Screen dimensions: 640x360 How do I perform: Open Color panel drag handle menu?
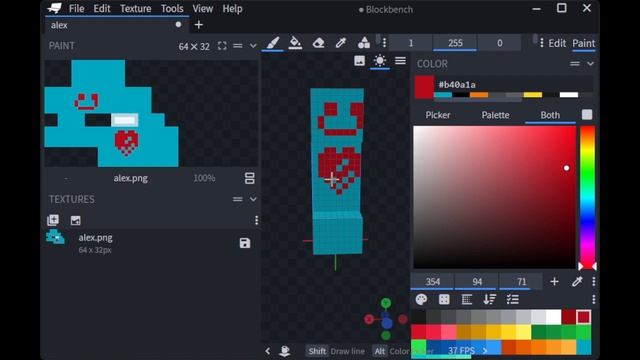575,64
